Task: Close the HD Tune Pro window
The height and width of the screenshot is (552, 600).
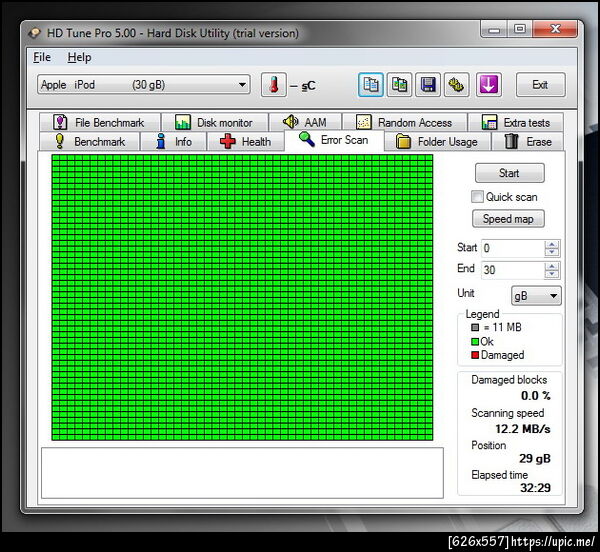Action: pyautogui.click(x=554, y=30)
